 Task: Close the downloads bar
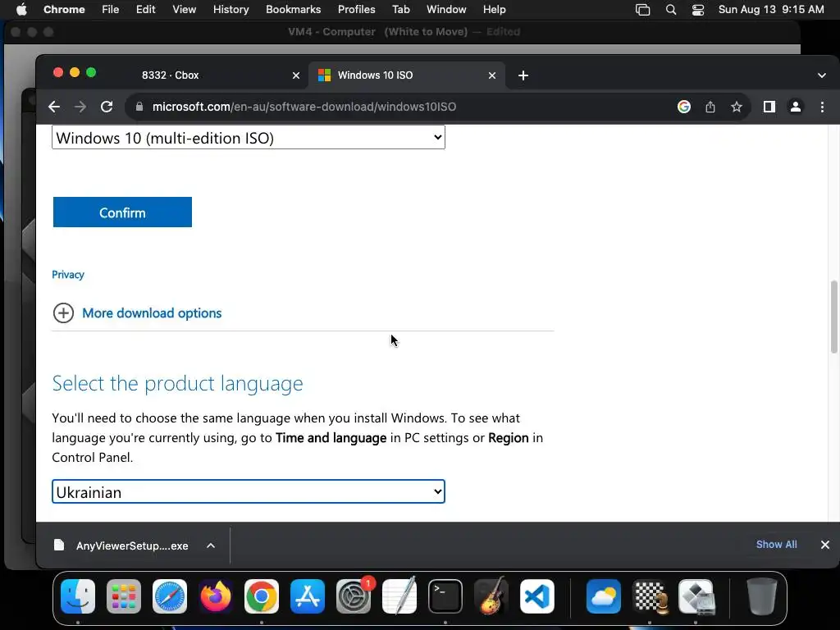pos(825,545)
